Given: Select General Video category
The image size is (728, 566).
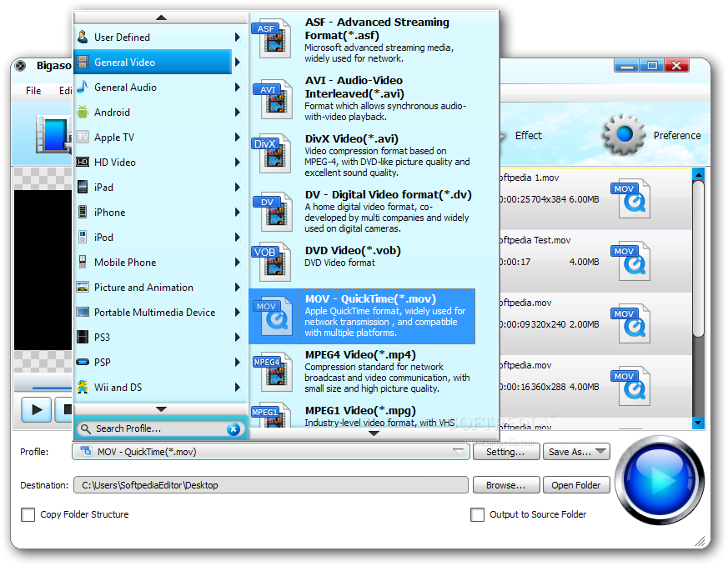Looking at the screenshot, I should coord(153,62).
